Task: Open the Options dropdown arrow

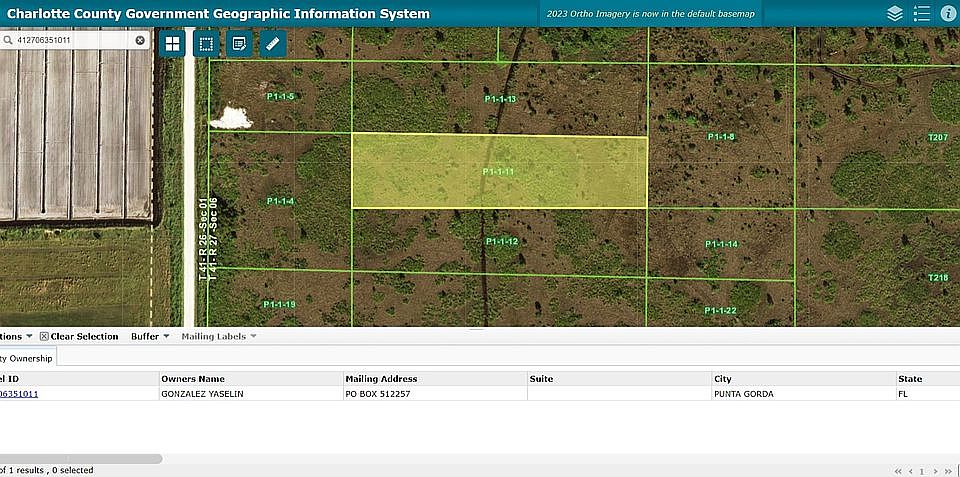Action: click(x=28, y=336)
